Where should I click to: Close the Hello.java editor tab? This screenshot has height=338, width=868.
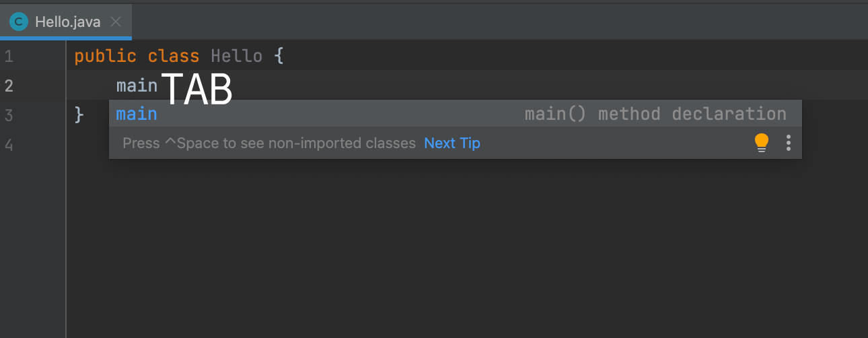pos(116,22)
